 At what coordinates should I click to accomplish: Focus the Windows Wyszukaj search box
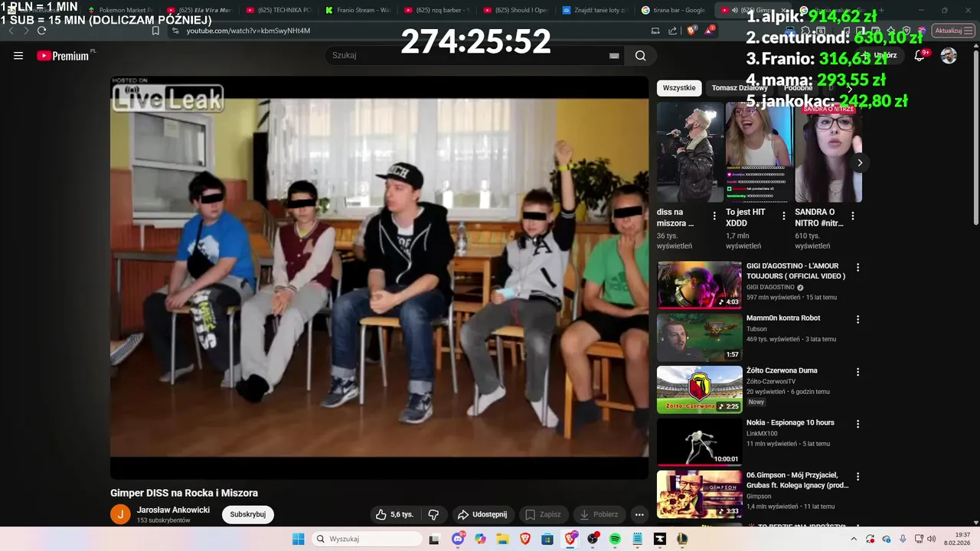[367, 539]
